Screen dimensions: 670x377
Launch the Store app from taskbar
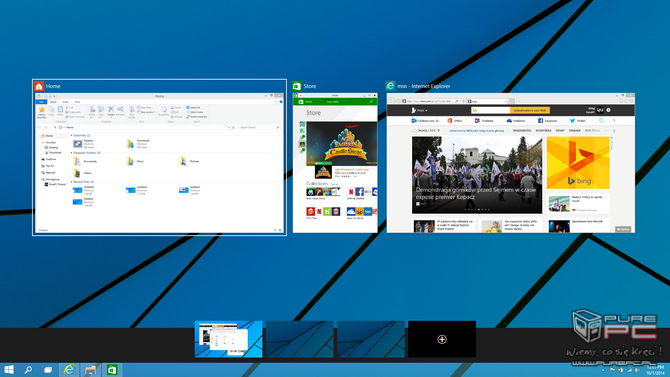point(112,370)
